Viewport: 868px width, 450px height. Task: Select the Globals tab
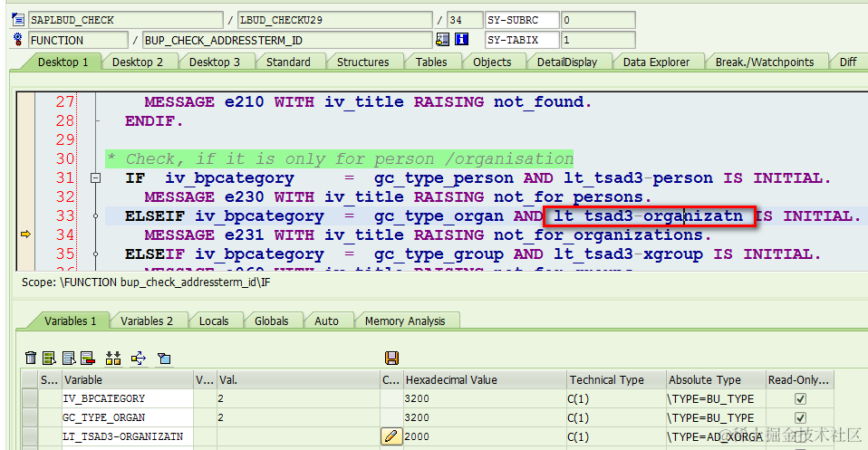(x=271, y=321)
